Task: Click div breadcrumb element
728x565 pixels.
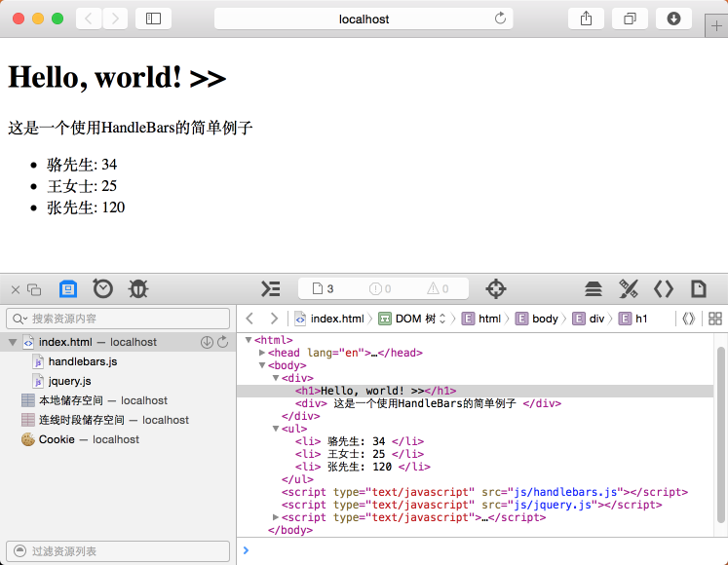Action: point(589,319)
